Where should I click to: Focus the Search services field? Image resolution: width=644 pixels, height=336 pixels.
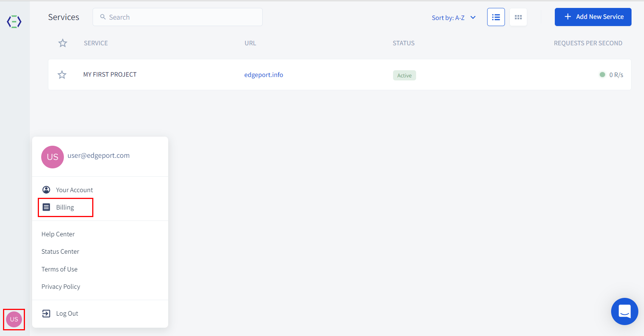pos(181,17)
